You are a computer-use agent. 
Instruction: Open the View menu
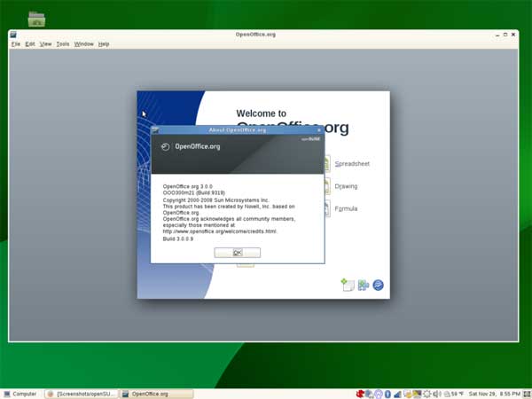(x=45, y=43)
